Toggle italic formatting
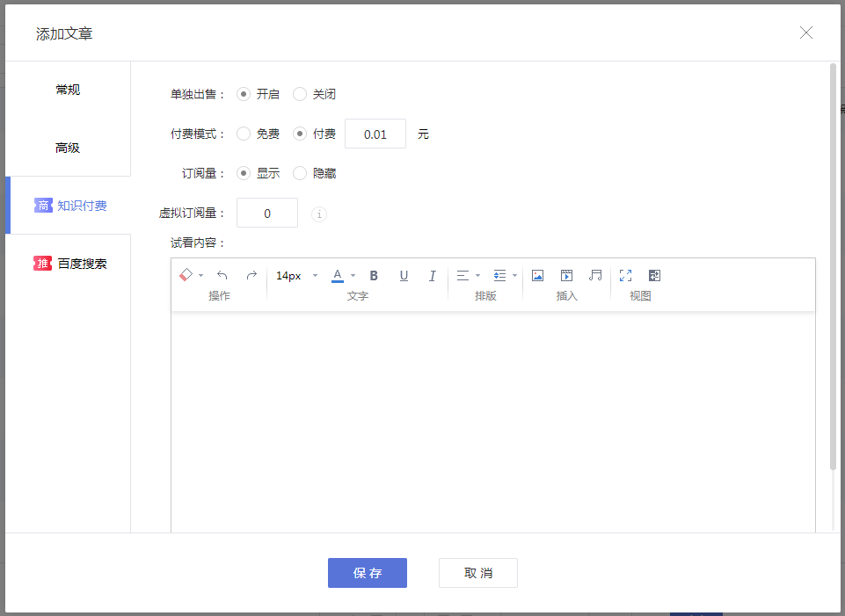Screen dimensions: 845x616 (433, 276)
